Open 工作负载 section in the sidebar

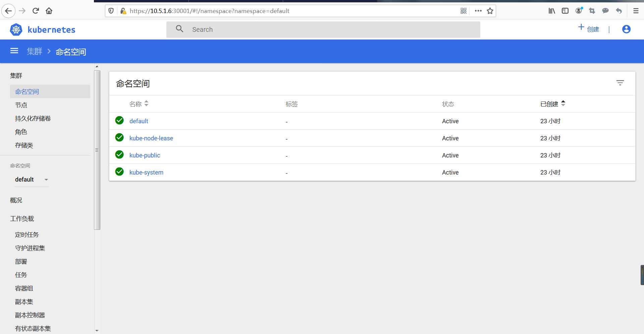point(22,218)
